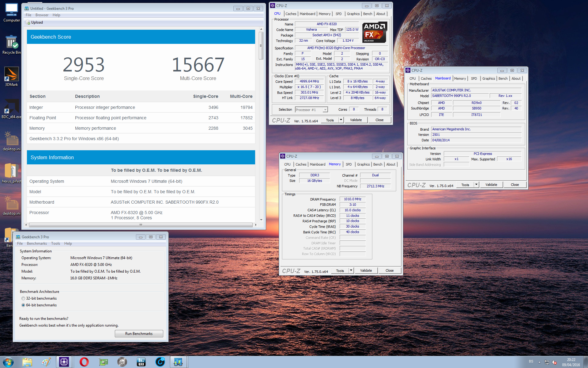The width and height of the screenshot is (588, 368).
Task: Open About tab in top CPU-Z window
Action: (381, 14)
